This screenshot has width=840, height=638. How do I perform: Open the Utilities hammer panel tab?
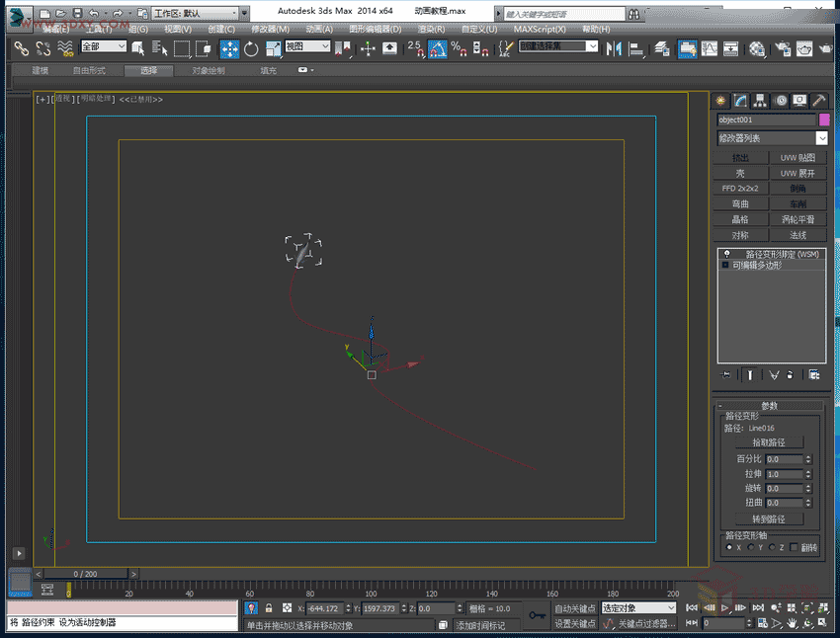click(818, 100)
